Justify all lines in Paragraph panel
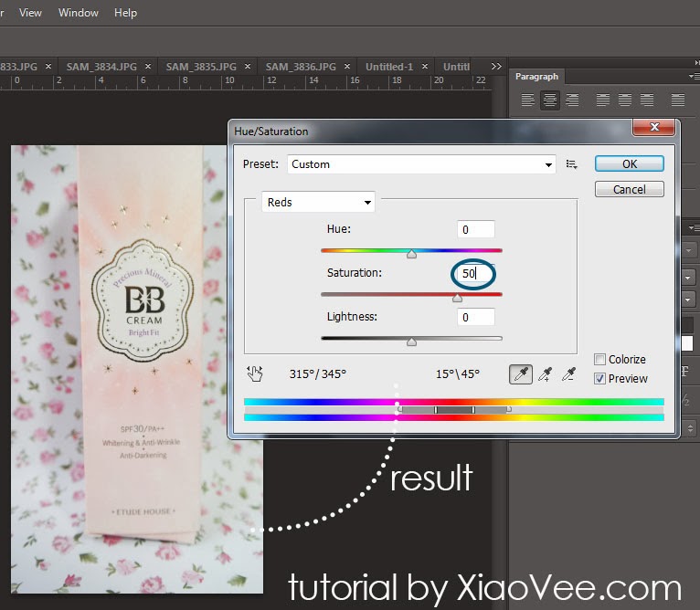The image size is (700, 610). (678, 100)
